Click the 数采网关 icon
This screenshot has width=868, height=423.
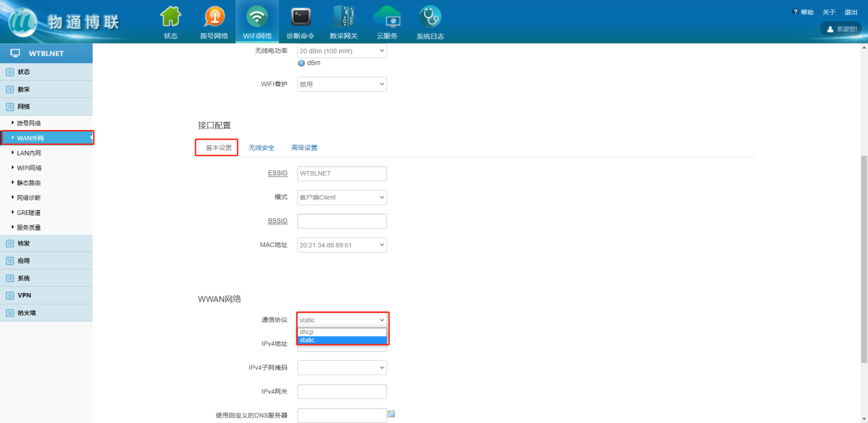[343, 17]
